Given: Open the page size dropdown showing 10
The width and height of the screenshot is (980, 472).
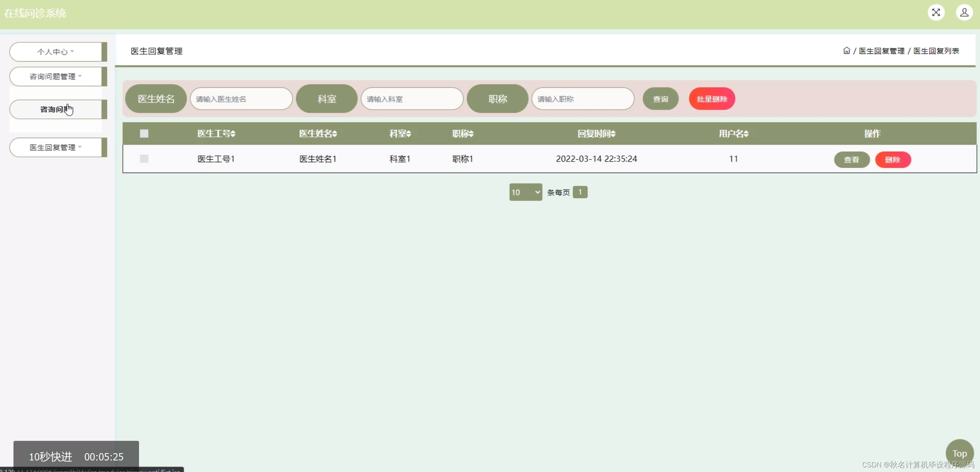Looking at the screenshot, I should tap(525, 192).
